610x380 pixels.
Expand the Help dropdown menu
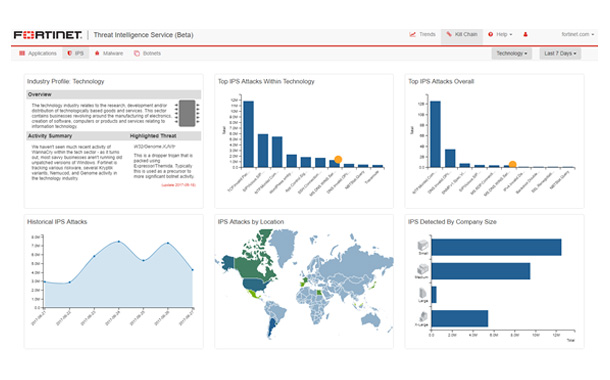(500, 34)
